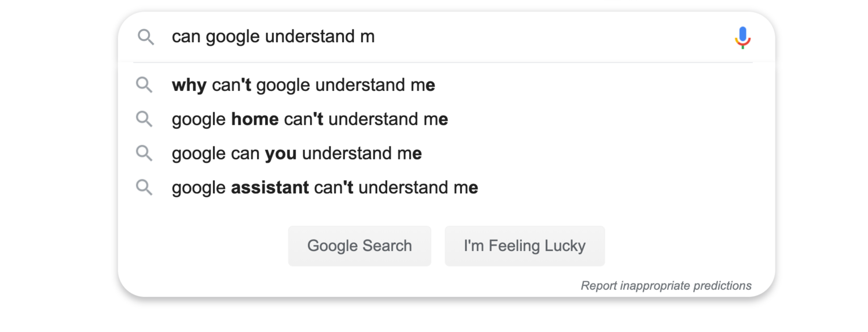
Task: Click the I'm Feeling Lucky button
Action: [x=524, y=246]
